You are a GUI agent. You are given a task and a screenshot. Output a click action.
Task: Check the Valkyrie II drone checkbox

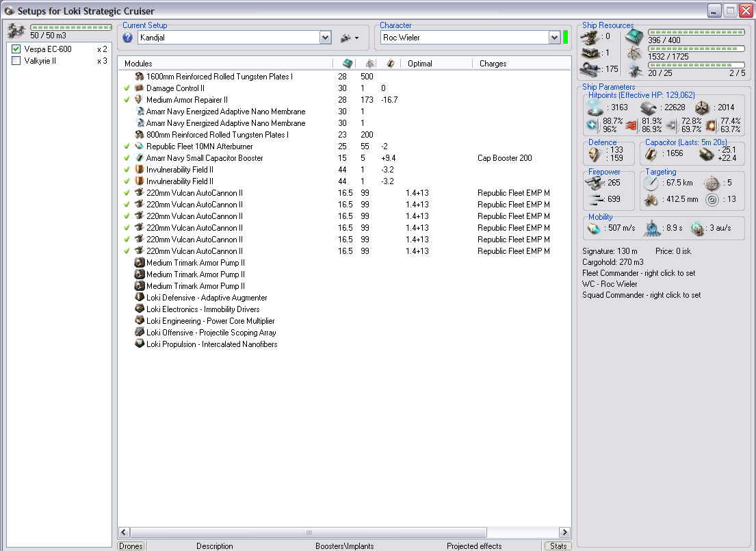point(16,60)
